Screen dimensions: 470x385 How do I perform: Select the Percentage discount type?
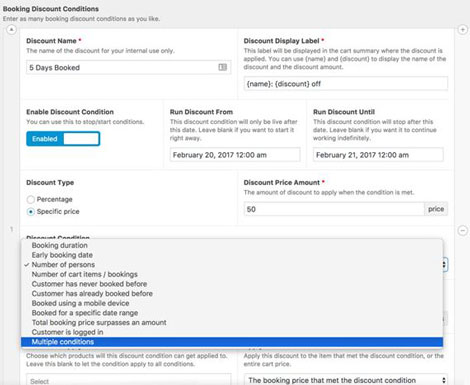point(31,199)
